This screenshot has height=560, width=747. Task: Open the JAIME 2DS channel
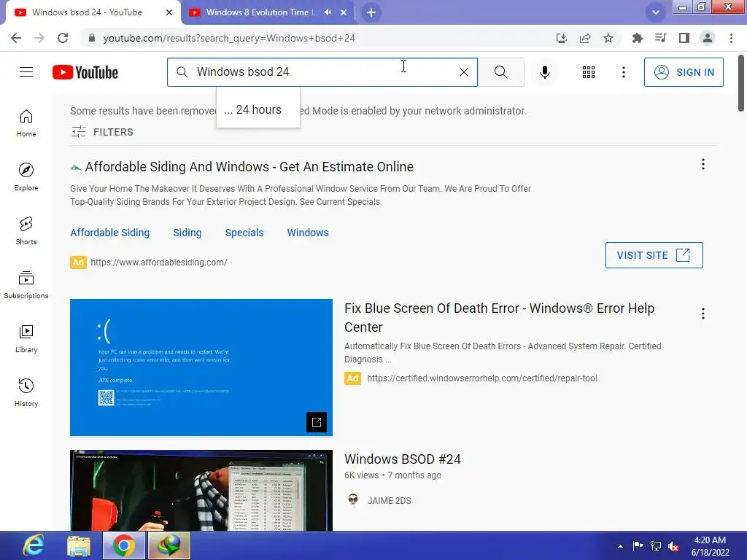click(390, 500)
